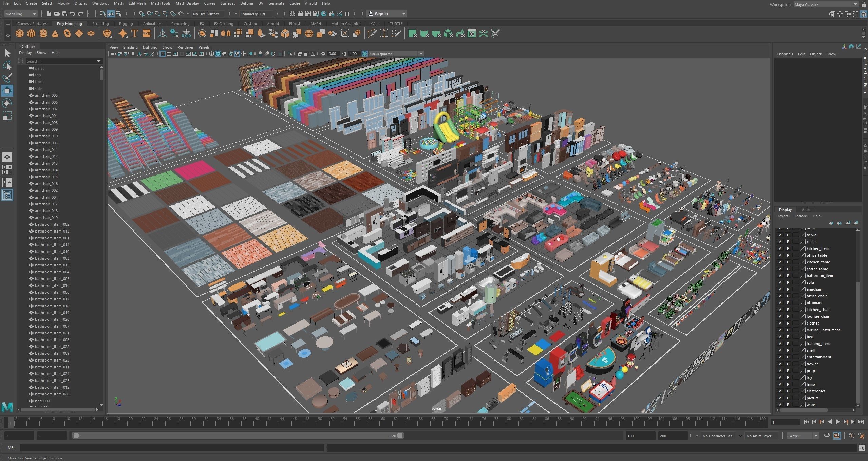This screenshot has width=868, height=461.
Task: Select the Rotate tool in the toolbox
Action: point(7,103)
